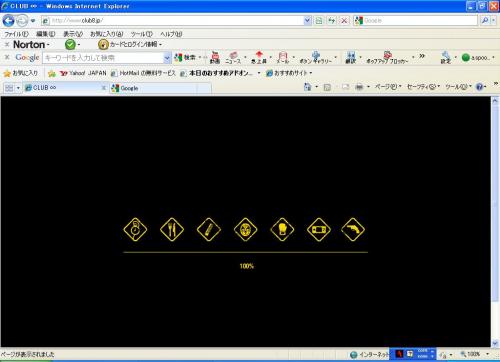Close the Google toolbar with its X
Image resolution: width=500 pixels, height=362 pixels.
point(7,57)
